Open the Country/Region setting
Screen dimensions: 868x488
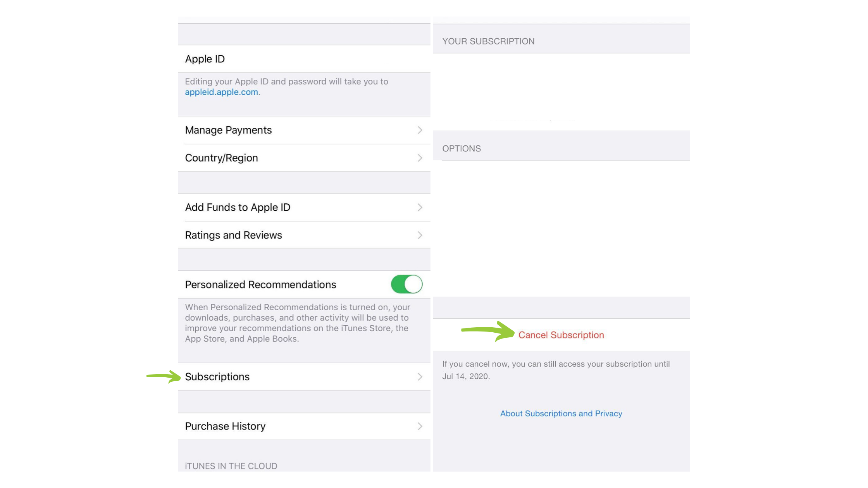pos(304,158)
